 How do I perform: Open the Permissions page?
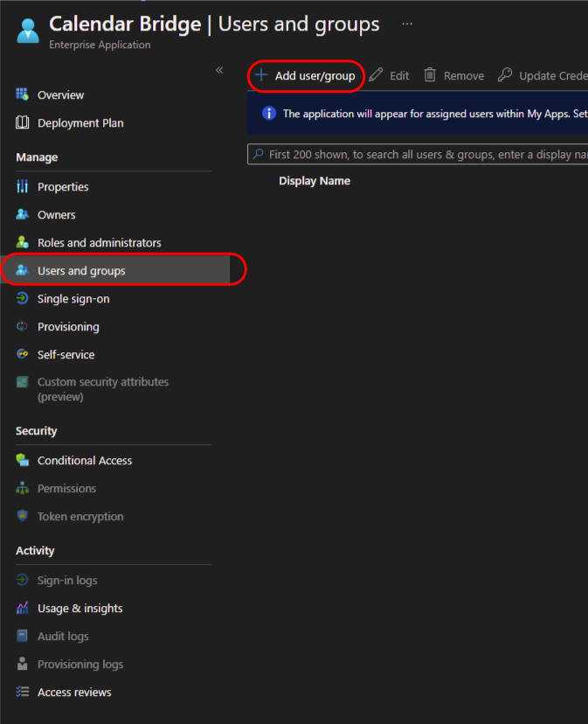(x=66, y=489)
